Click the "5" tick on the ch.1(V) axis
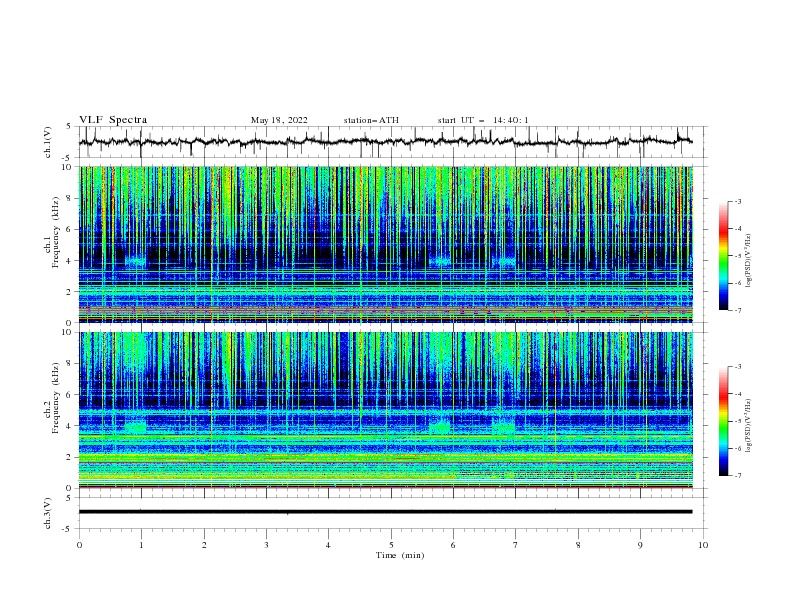The height and width of the screenshot is (612, 792). point(68,126)
